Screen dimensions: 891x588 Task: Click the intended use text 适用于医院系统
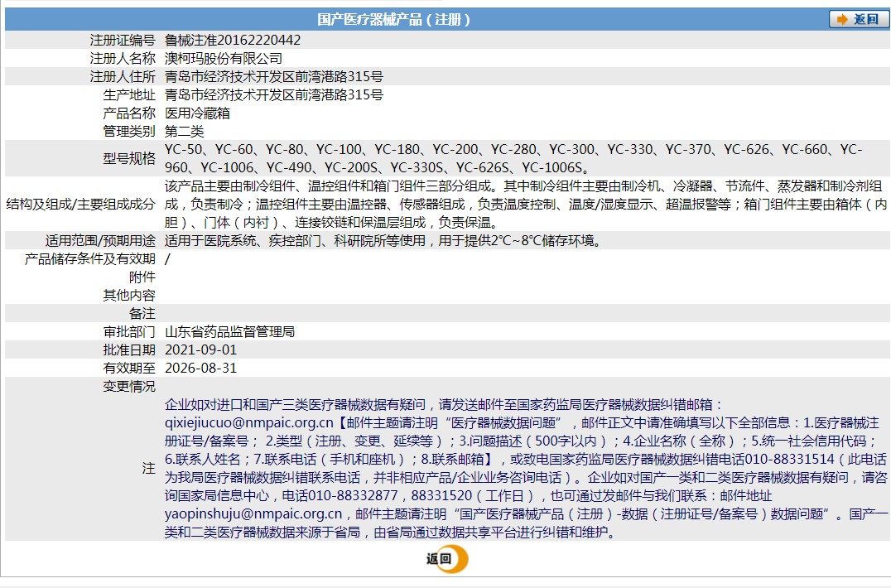tap(383, 241)
